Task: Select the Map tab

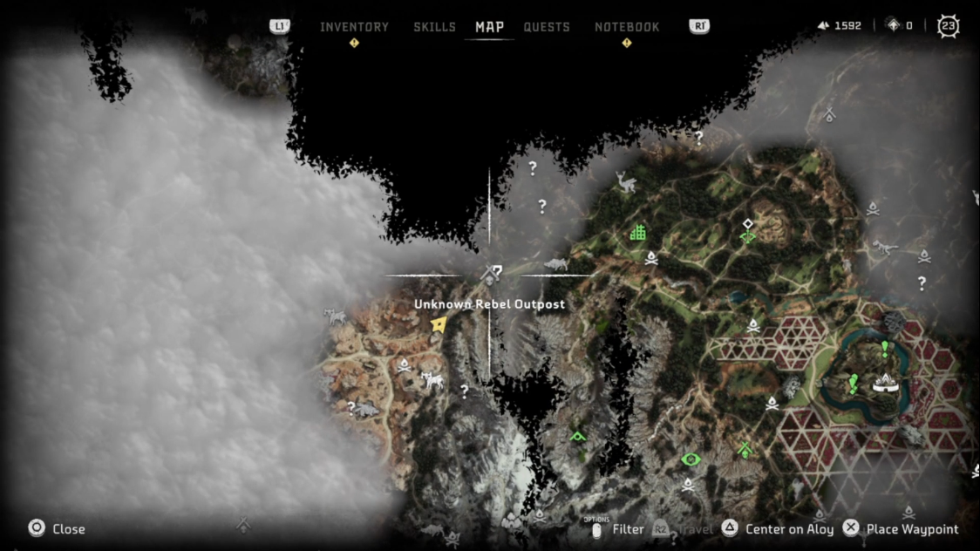Action: [489, 27]
